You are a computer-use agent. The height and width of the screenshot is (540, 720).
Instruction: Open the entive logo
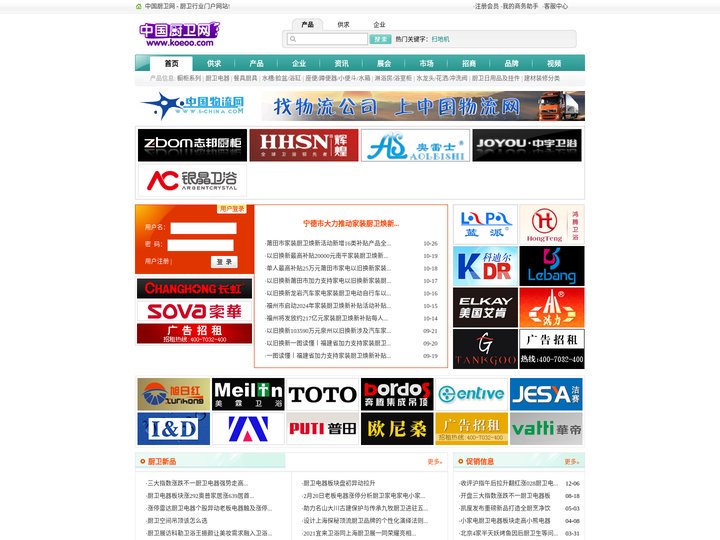472,394
